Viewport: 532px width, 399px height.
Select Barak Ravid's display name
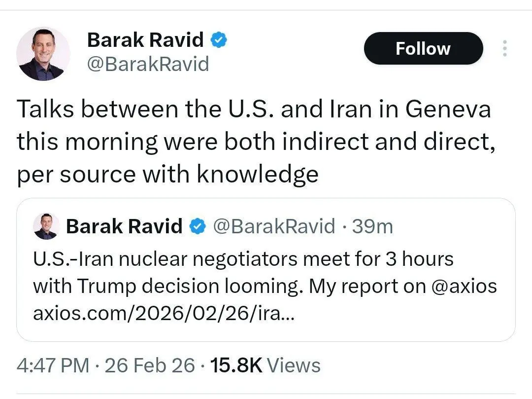coord(146,39)
